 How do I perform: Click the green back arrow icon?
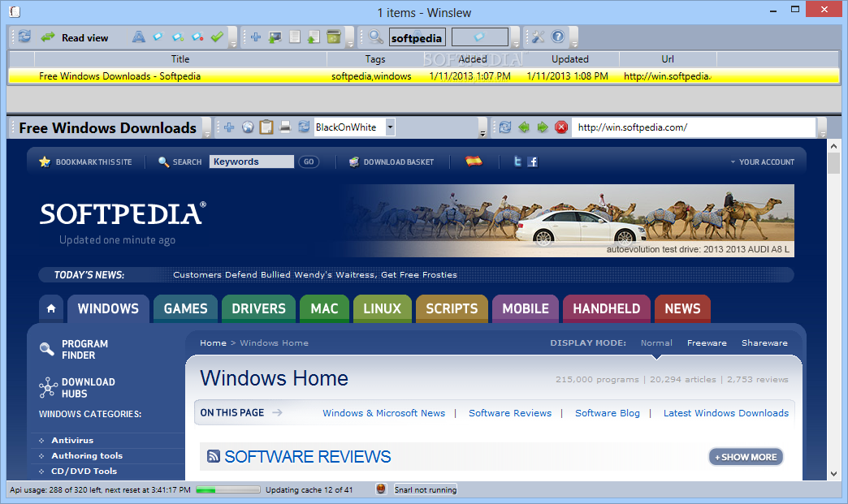[524, 127]
